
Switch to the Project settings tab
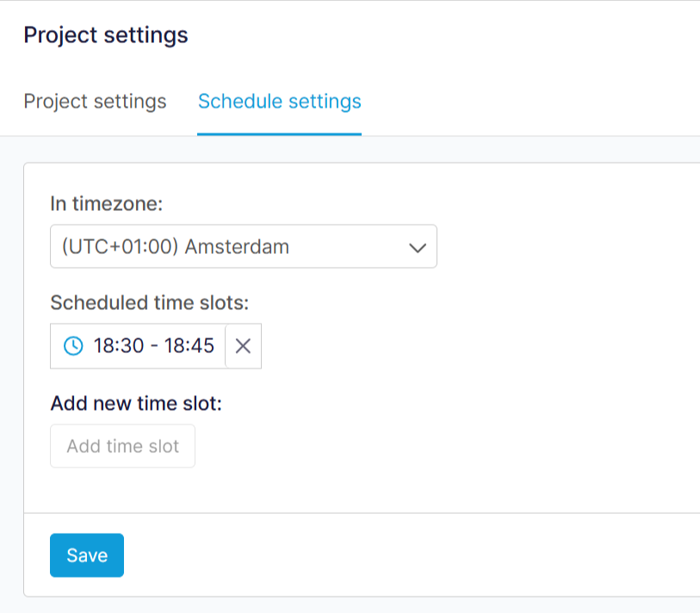coord(95,102)
